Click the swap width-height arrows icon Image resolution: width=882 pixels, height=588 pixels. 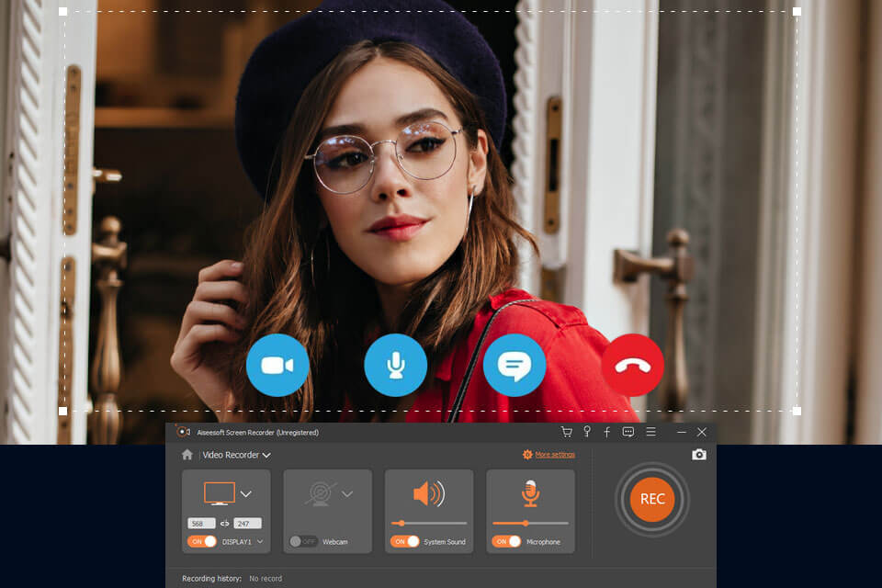pyautogui.click(x=224, y=524)
